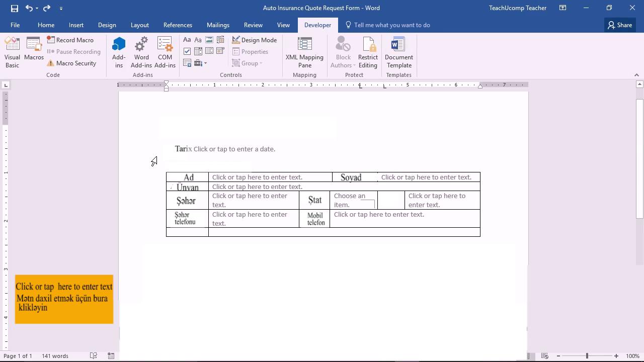Viewport: 644px width, 362px height.
Task: Insert a Rich Text content control
Action: click(x=187, y=40)
